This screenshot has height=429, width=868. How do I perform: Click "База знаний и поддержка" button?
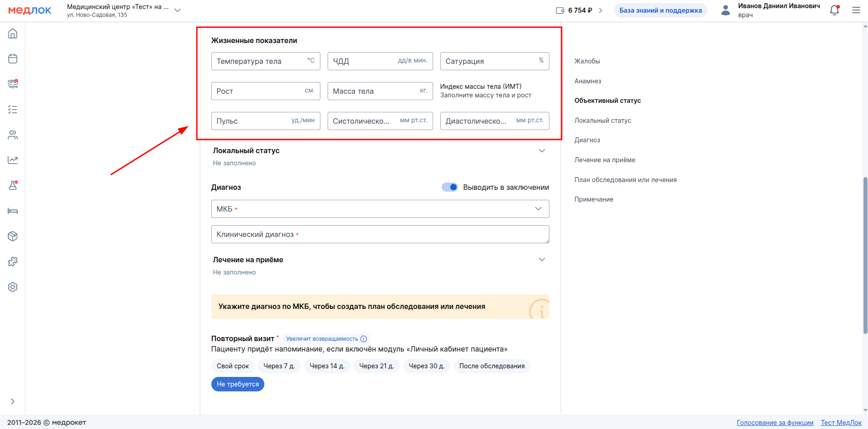coord(660,10)
